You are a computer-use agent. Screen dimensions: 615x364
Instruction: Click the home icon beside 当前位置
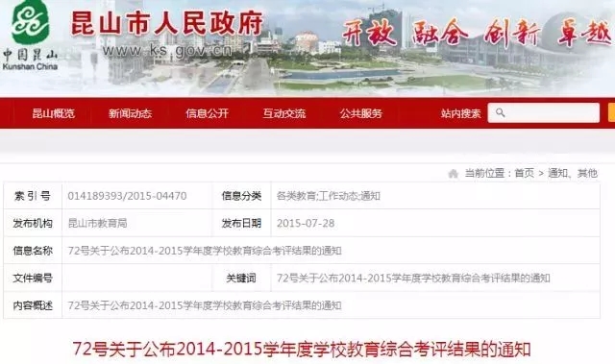(x=453, y=173)
